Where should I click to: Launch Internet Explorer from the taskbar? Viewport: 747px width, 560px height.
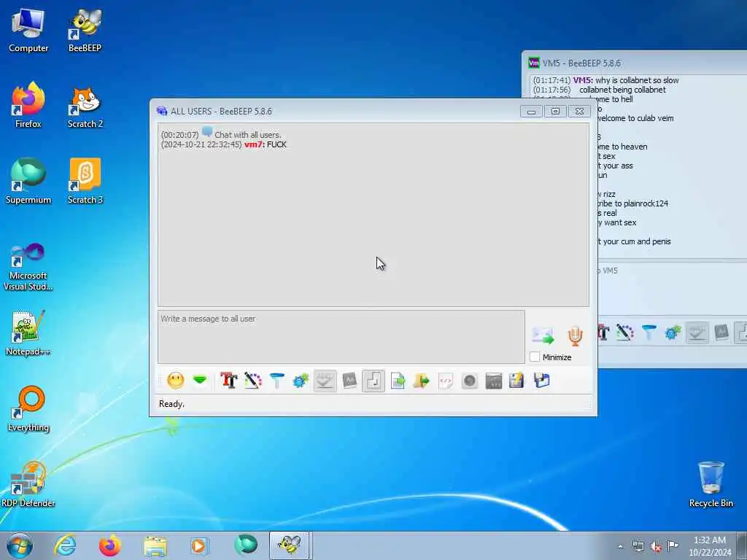tap(65, 545)
